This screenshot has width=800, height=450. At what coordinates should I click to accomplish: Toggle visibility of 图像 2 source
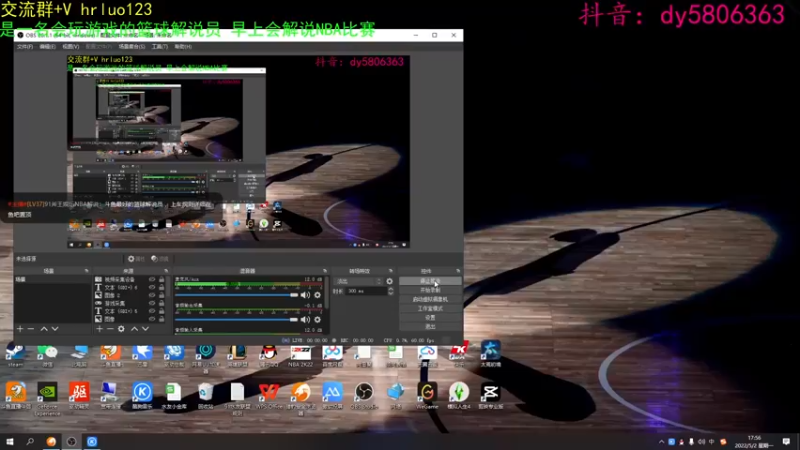[152, 295]
